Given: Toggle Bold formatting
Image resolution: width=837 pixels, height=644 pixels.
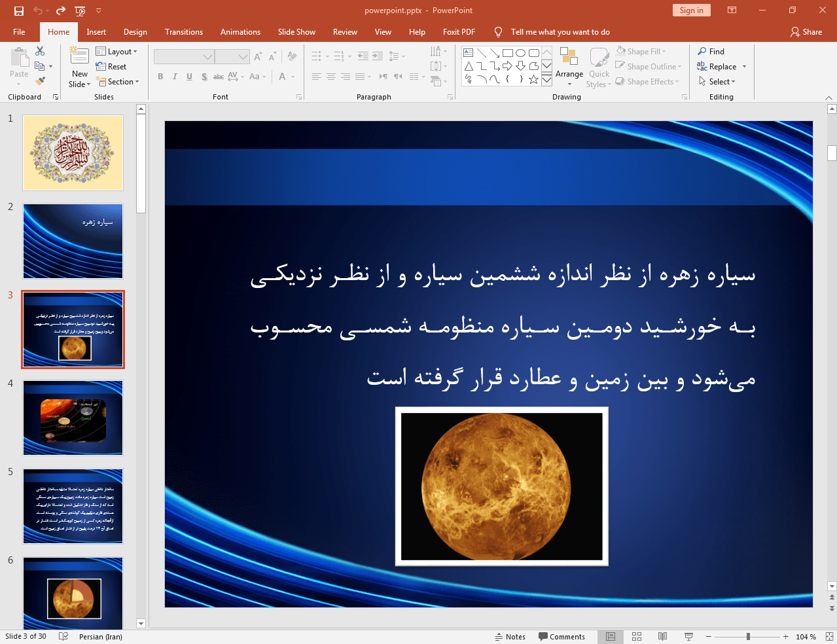Looking at the screenshot, I should [160, 77].
